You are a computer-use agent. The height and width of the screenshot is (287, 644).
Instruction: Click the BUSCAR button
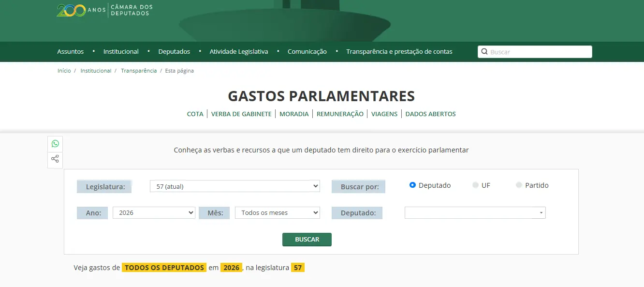tap(307, 240)
